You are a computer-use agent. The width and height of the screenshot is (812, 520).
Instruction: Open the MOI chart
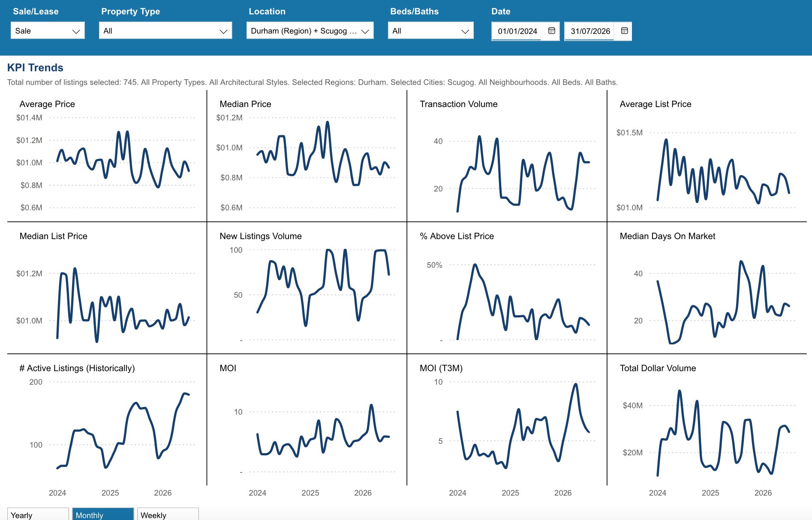pyautogui.click(x=307, y=420)
